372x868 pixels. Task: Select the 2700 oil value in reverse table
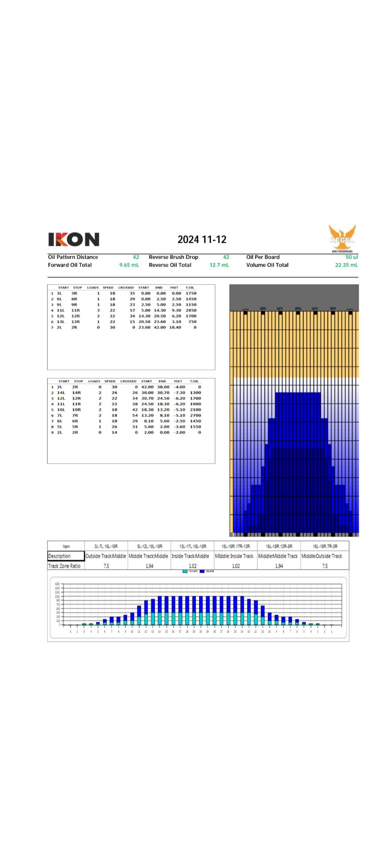tap(196, 415)
